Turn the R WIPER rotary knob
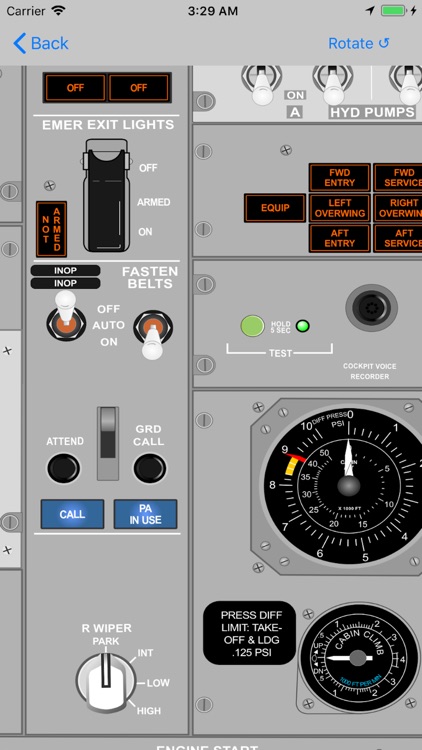Screen dimensions: 422x750 (x=106, y=682)
